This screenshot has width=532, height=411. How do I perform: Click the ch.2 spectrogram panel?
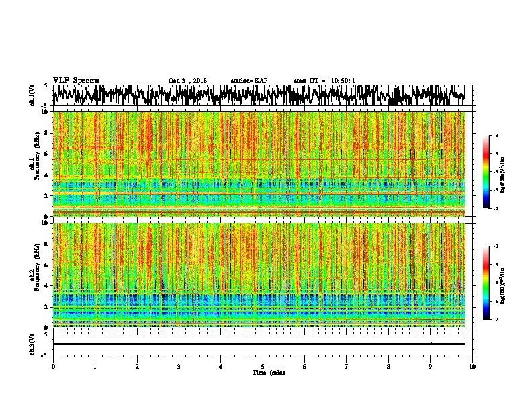click(259, 275)
